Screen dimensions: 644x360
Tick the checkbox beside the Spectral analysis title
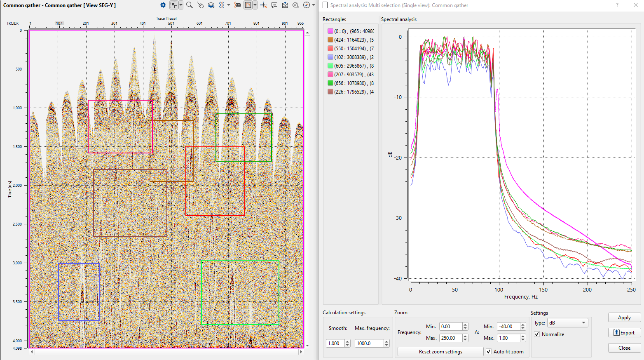click(325, 5)
